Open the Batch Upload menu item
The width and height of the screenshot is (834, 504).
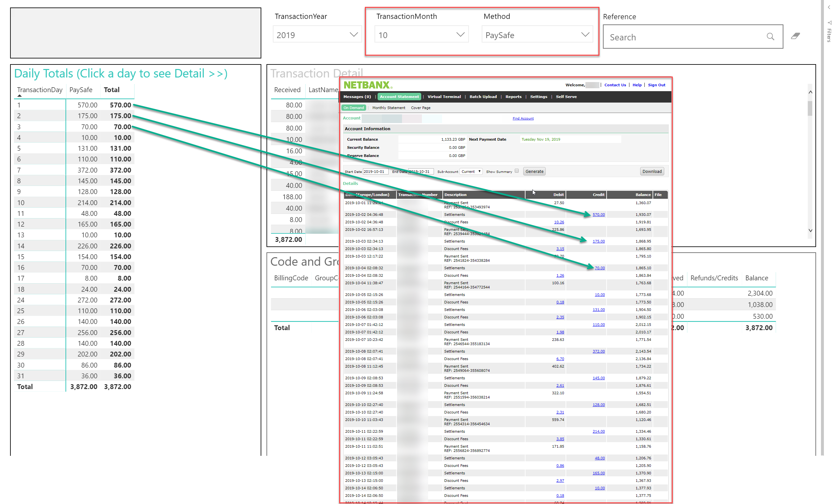coord(483,97)
